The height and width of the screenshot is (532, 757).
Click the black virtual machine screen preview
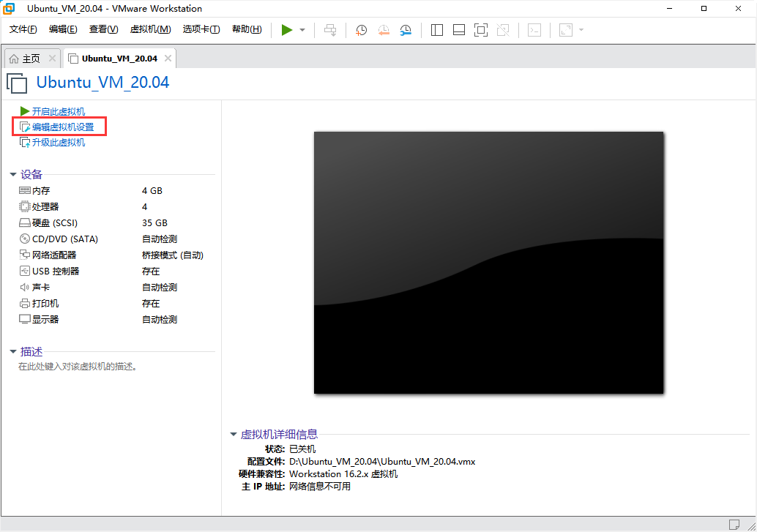coord(488,263)
